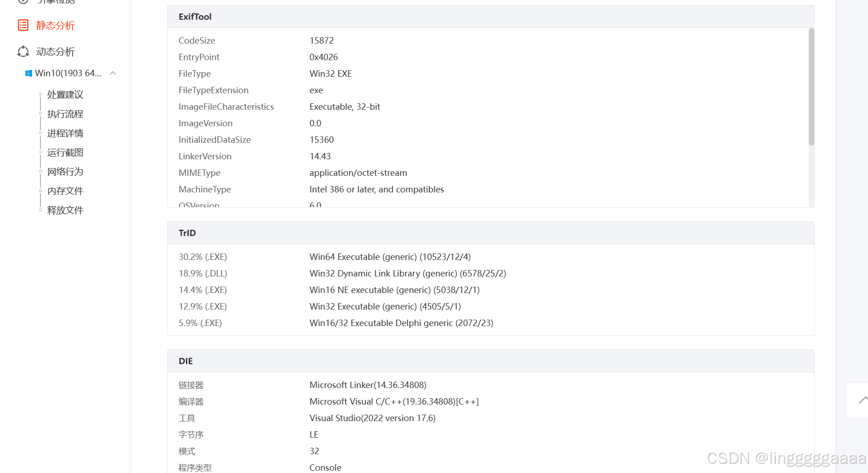
Task: Select Microsoft Visual C/C++ compiler value
Action: click(394, 401)
